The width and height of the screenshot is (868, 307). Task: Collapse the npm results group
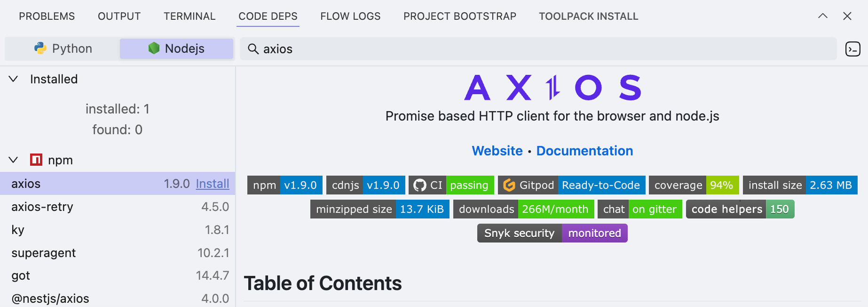click(x=14, y=160)
